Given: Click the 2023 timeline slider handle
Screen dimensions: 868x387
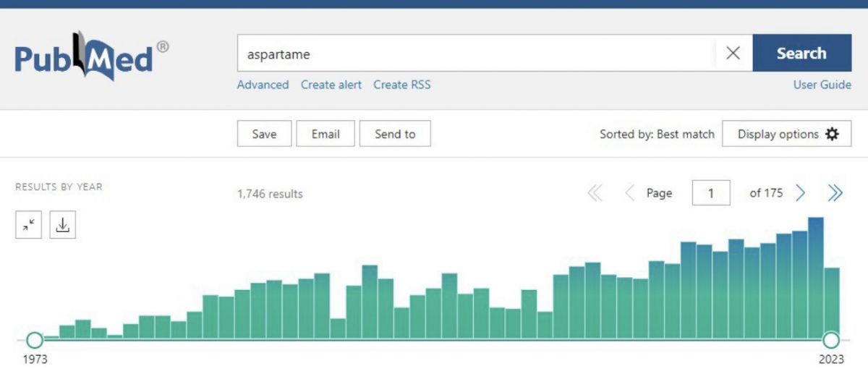Looking at the screenshot, I should tap(831, 340).
